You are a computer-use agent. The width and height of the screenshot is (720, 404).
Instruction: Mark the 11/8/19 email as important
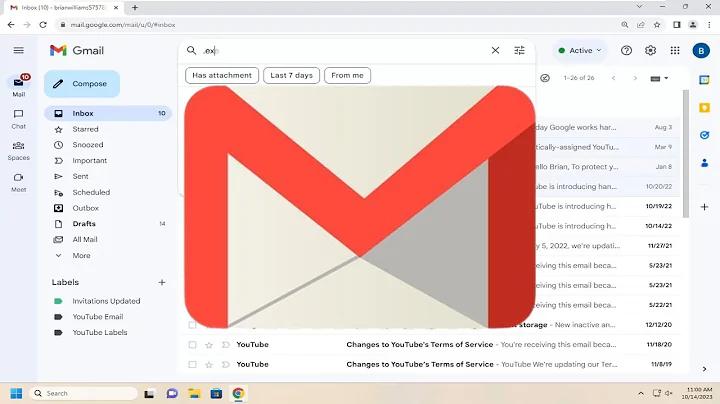225,365
